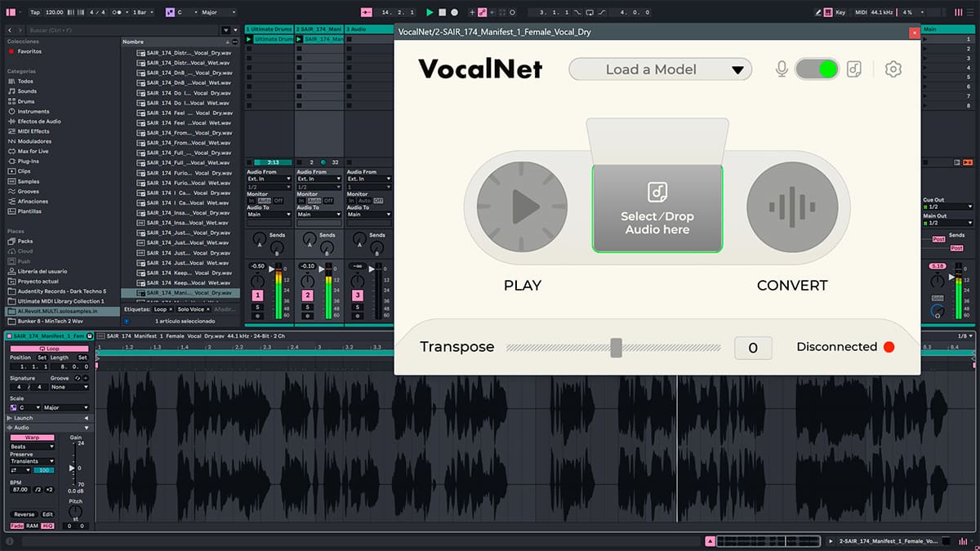Solo track 2 with its S button
The width and height of the screenshot is (980, 551).
pos(307,307)
